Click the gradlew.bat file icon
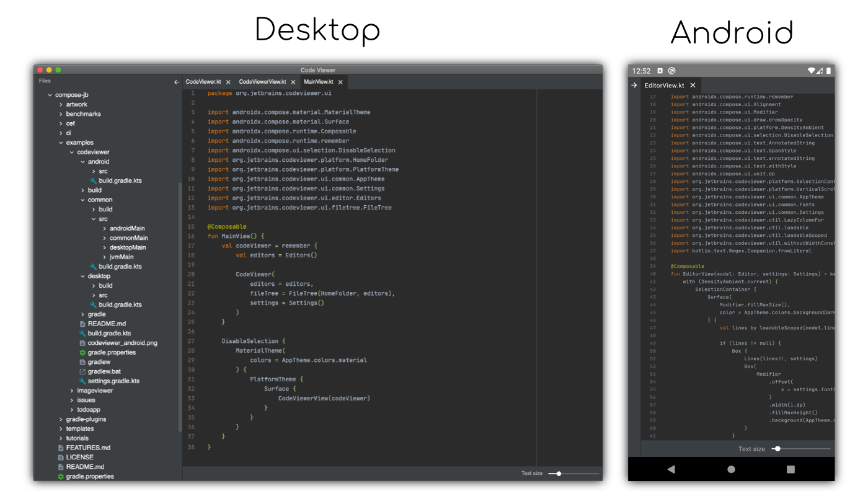 (x=82, y=371)
